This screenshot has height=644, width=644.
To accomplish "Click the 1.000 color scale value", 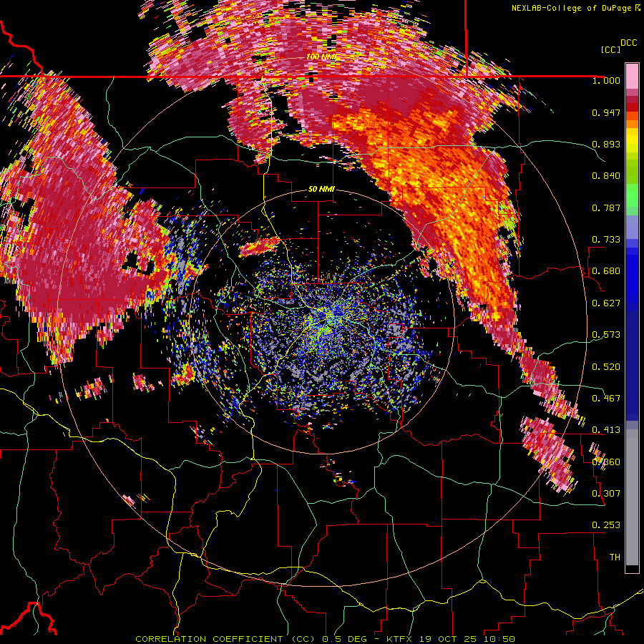I will pyautogui.click(x=606, y=80).
